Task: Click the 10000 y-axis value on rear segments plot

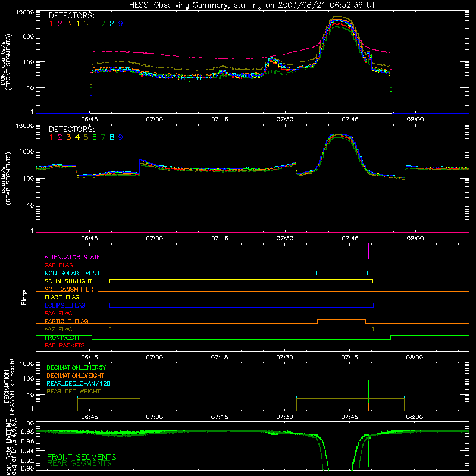Action: point(25,126)
